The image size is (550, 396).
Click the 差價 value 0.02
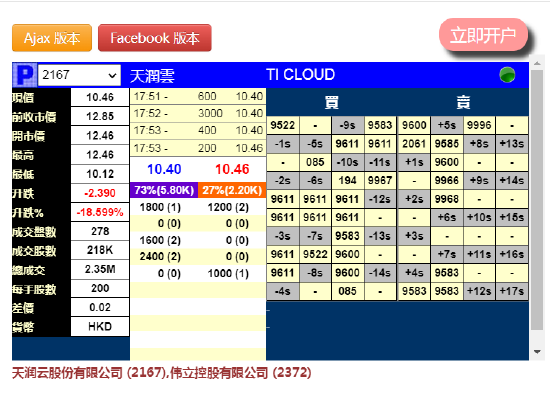pyautogui.click(x=100, y=308)
